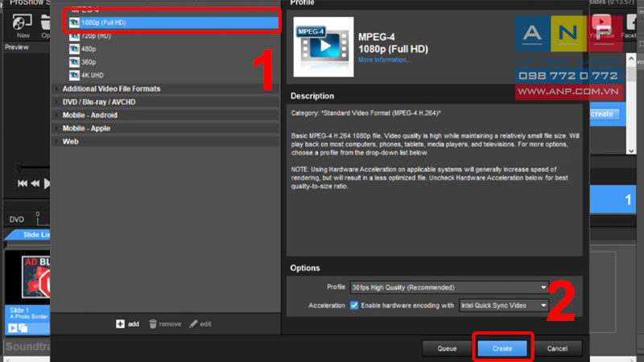The height and width of the screenshot is (362, 644).
Task: Click the 360p format icon
Action: click(x=74, y=62)
